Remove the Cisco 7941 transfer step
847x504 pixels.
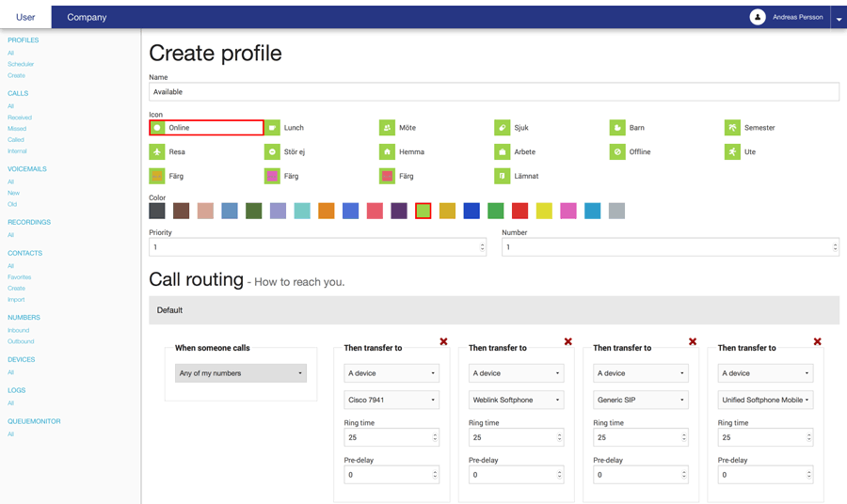[x=443, y=341]
